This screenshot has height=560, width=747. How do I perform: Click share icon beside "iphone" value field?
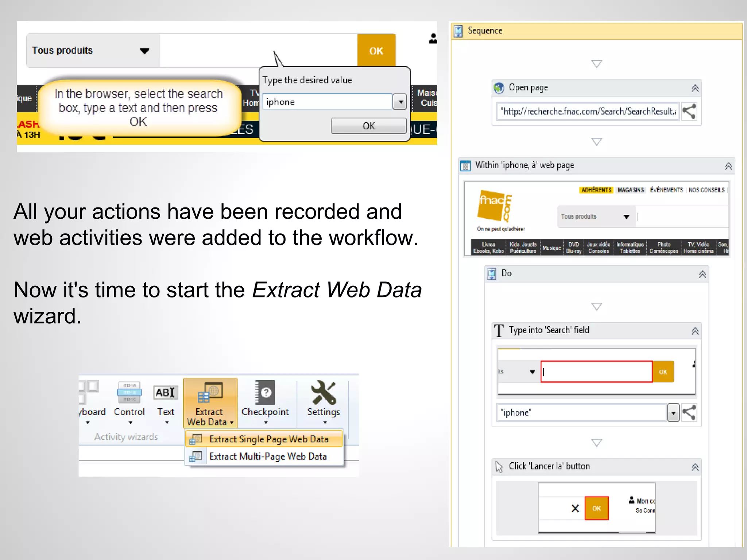click(689, 413)
